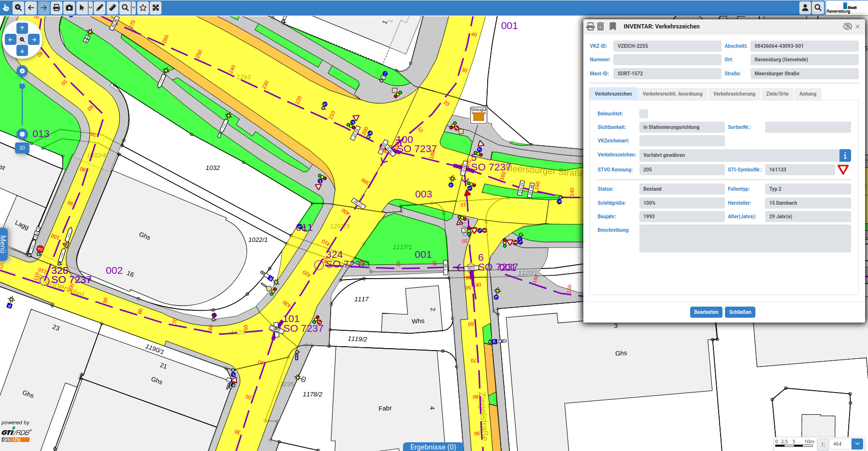Screen dimensions: 868x451
Task: Expand the search tool dropdown arrow
Action: pos(134,8)
